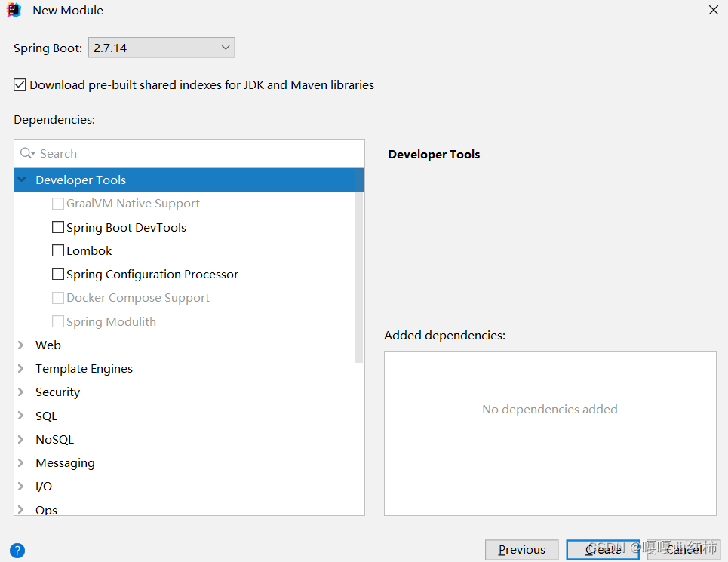Screen dimensions: 728x562
Task: Expand the Template Engines category
Action: click(x=21, y=368)
